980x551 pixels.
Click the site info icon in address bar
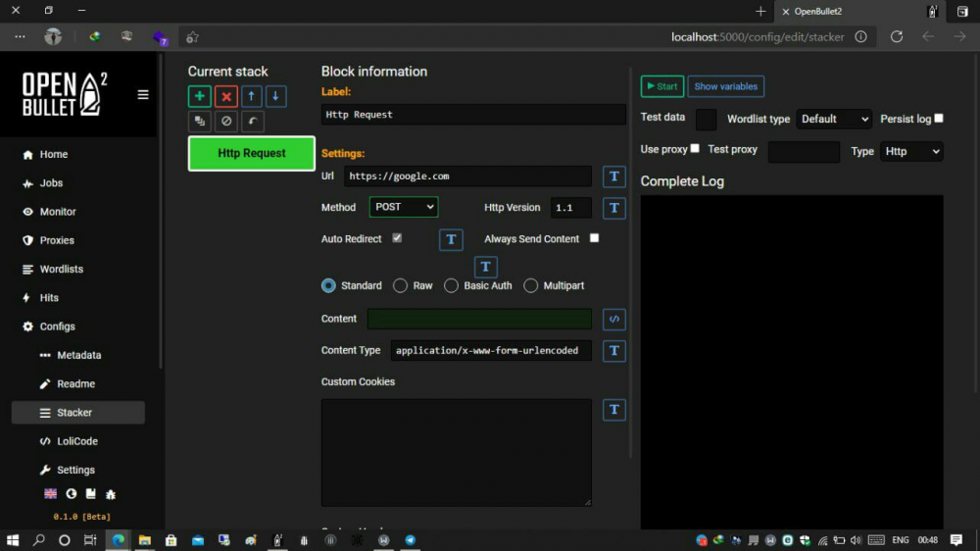860,37
